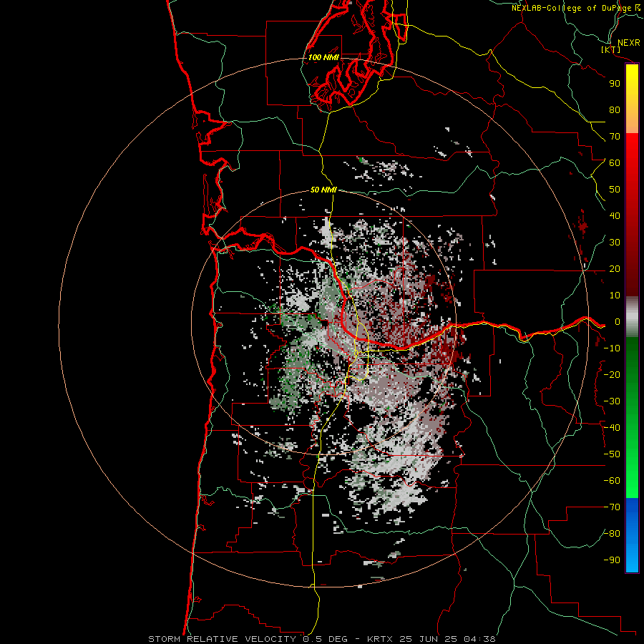The width and height of the screenshot is (644, 644).
Task: Pick the -10 label on the scale
Action: [x=612, y=348]
